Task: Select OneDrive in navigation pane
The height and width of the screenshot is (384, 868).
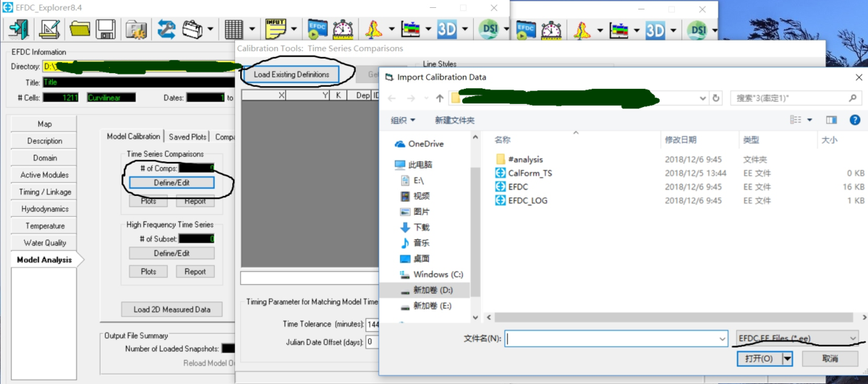Action: coord(426,144)
